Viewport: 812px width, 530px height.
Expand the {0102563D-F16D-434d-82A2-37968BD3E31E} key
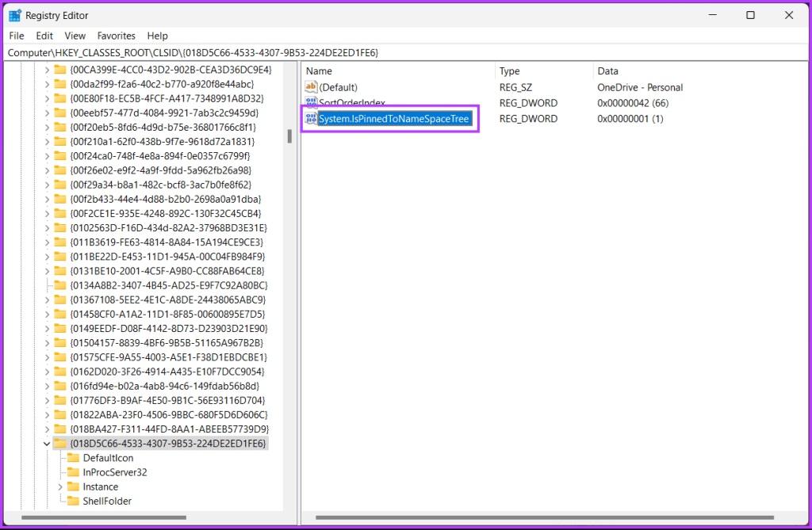[47, 227]
